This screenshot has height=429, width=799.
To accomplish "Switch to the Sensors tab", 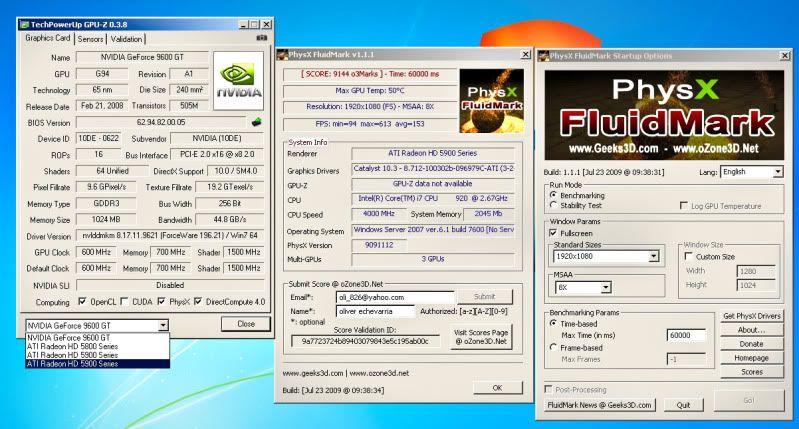I will 90,39.
